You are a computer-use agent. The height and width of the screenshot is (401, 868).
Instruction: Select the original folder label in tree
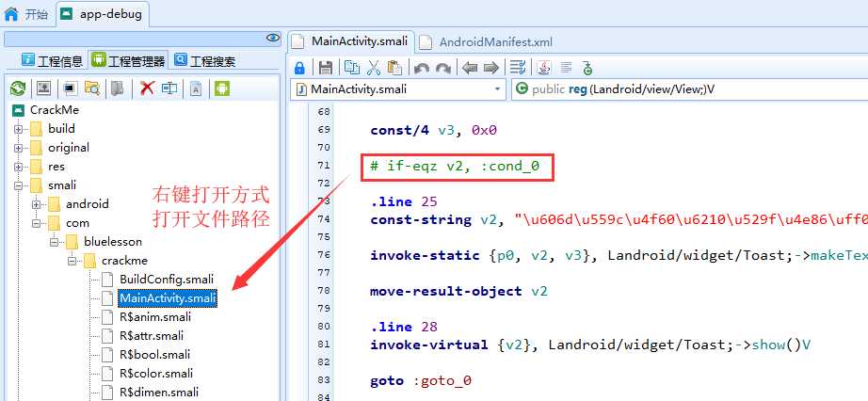click(x=69, y=148)
